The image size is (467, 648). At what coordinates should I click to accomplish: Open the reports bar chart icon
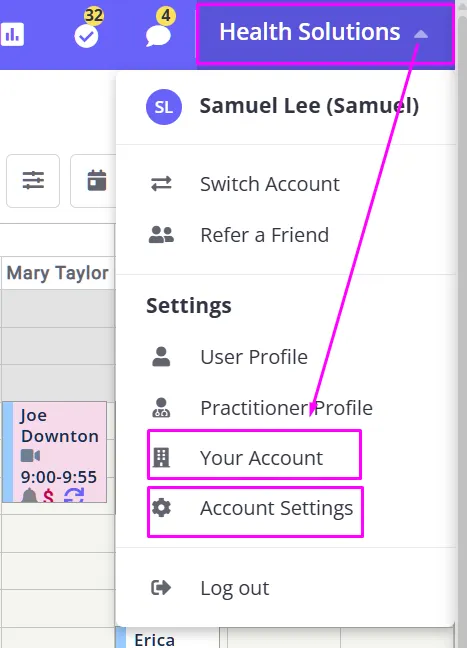coord(12,34)
